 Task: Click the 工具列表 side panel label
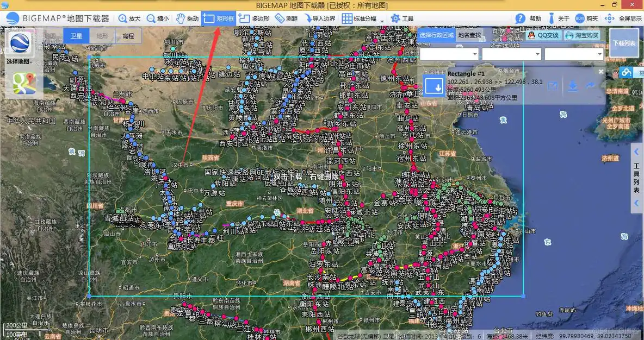pos(636,178)
